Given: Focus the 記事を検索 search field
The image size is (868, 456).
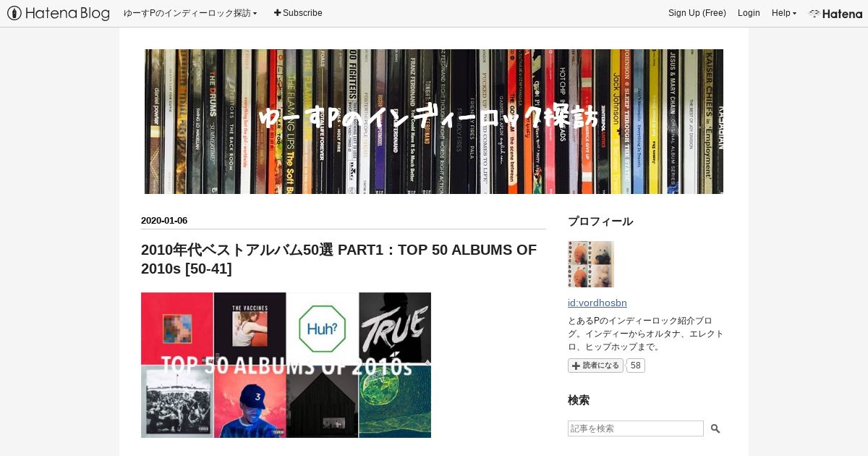Looking at the screenshot, I should (x=636, y=428).
